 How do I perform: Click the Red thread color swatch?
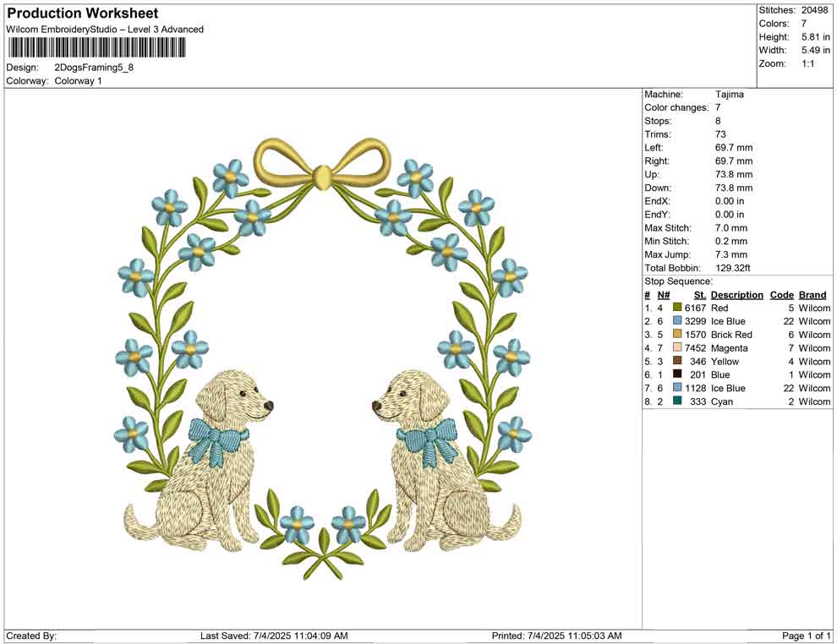(x=677, y=308)
